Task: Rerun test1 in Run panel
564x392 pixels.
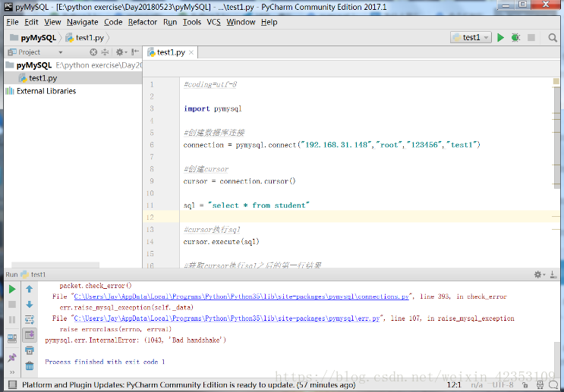Action: coord(12,289)
